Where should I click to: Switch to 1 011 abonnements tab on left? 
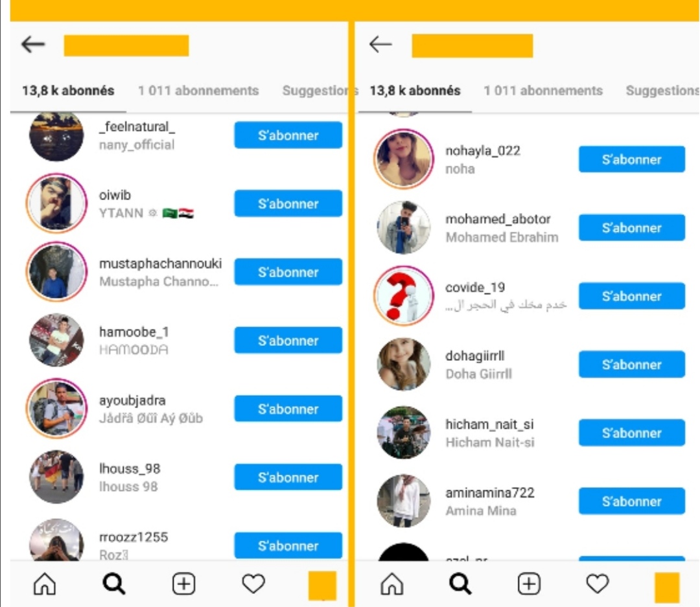point(198,91)
